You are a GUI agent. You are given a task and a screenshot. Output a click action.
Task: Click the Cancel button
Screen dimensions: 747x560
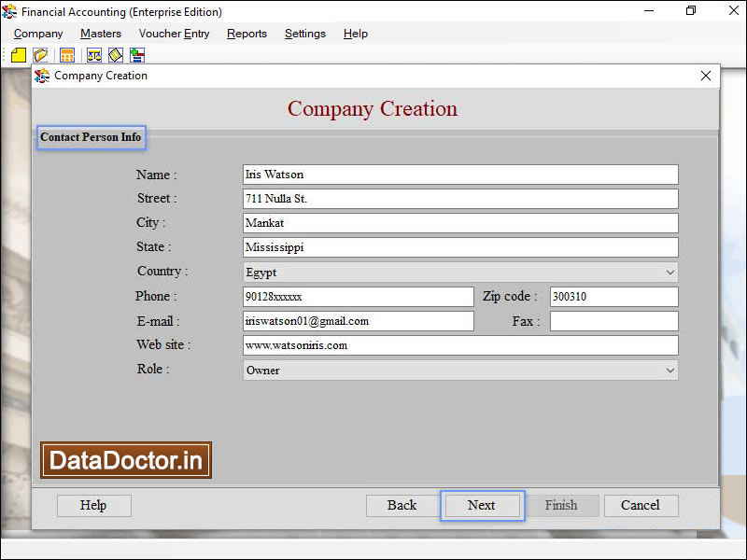tap(641, 505)
